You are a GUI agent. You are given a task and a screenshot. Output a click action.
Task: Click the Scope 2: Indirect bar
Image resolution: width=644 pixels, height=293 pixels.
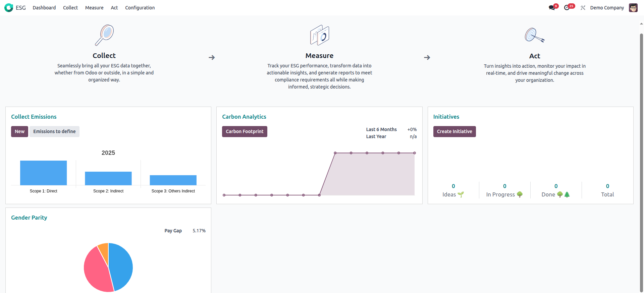click(x=108, y=178)
